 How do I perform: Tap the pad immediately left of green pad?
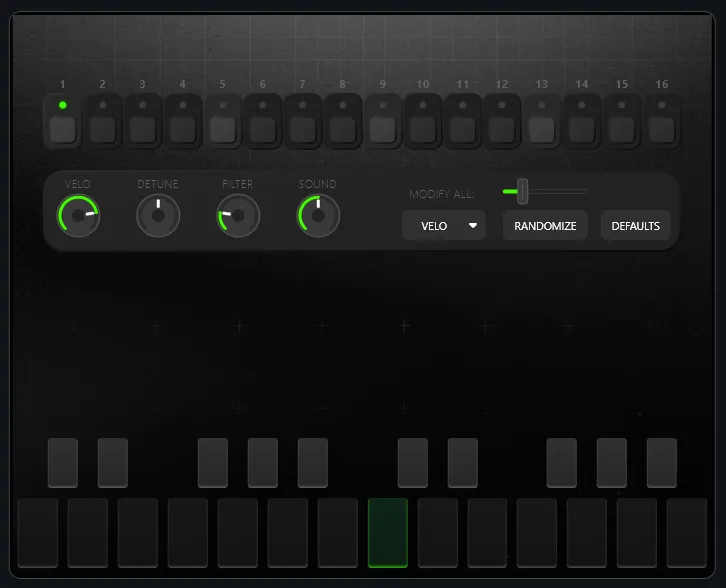click(338, 533)
